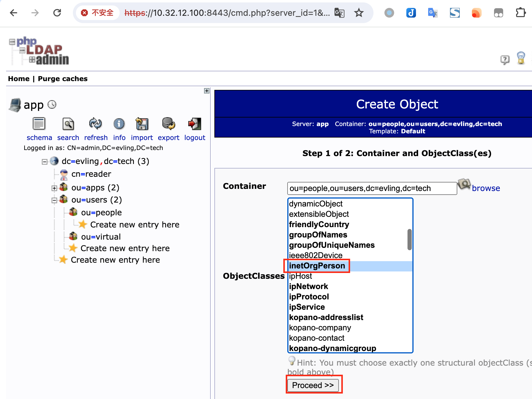
Task: Click the ObjectClasses list scrollbar thumb
Action: (409, 240)
